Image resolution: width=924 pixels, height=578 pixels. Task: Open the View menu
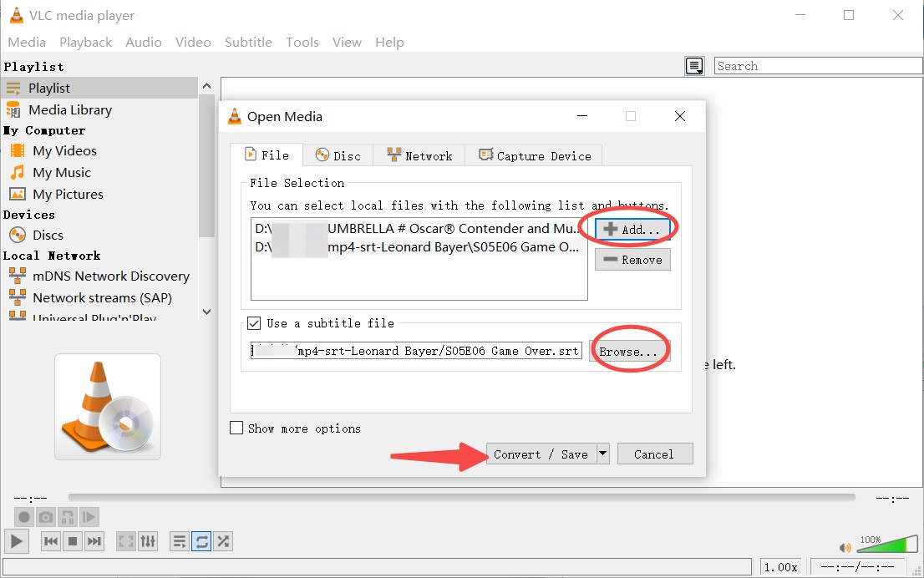coord(347,43)
